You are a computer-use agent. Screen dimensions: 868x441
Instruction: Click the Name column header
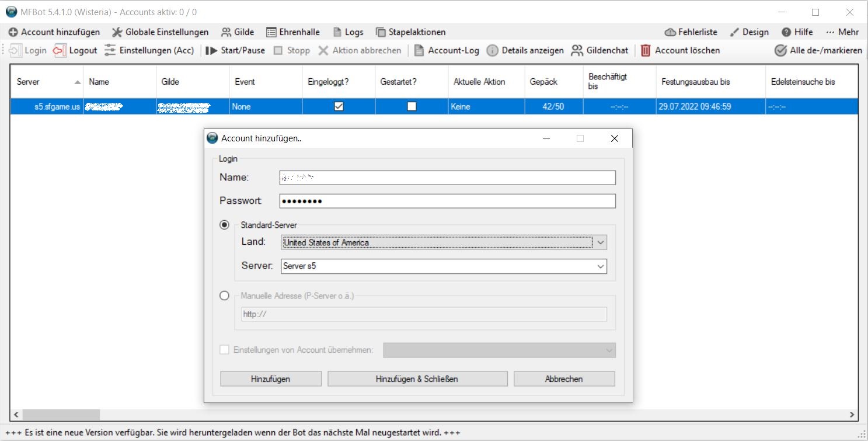[120, 82]
